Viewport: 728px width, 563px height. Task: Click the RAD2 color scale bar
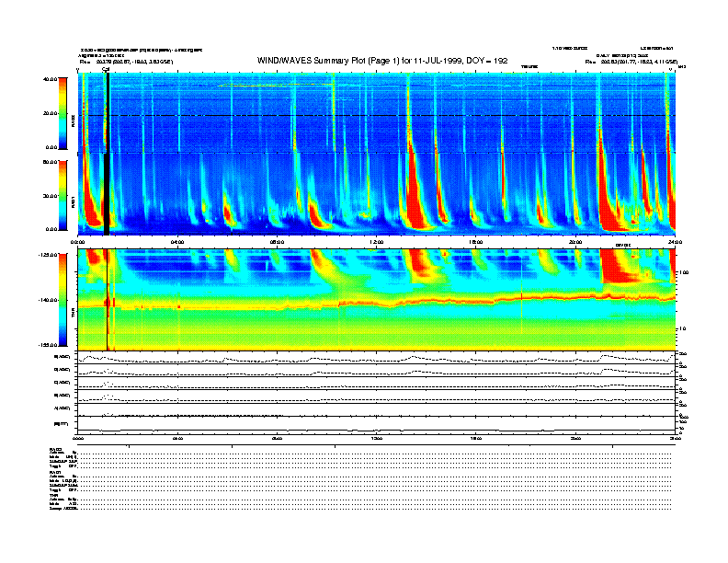[63, 113]
